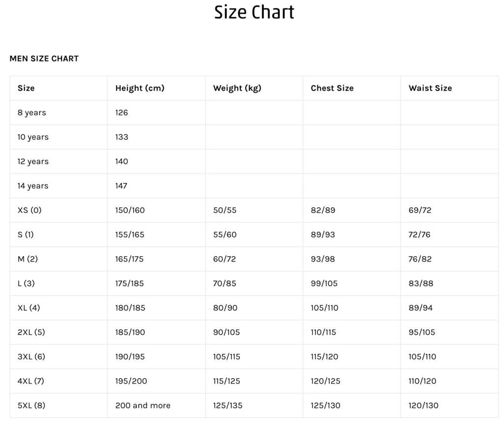Screen dimensions: 504x422
Task: Click height value '147'
Action: click(x=121, y=186)
